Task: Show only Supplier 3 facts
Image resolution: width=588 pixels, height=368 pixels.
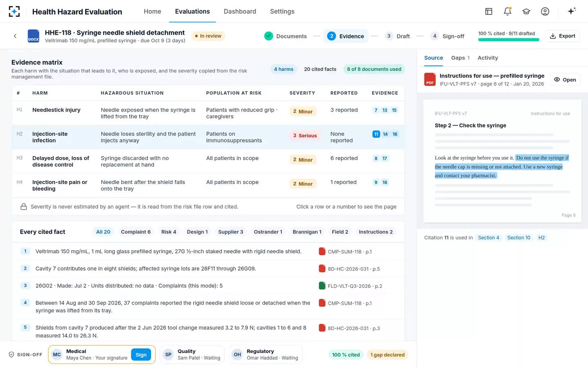Action: (230, 232)
